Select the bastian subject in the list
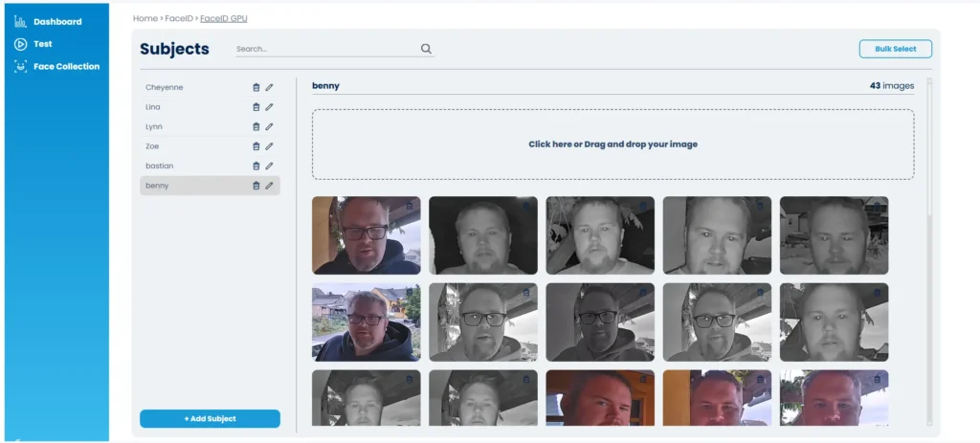The height and width of the screenshot is (443, 980). pyautogui.click(x=160, y=166)
